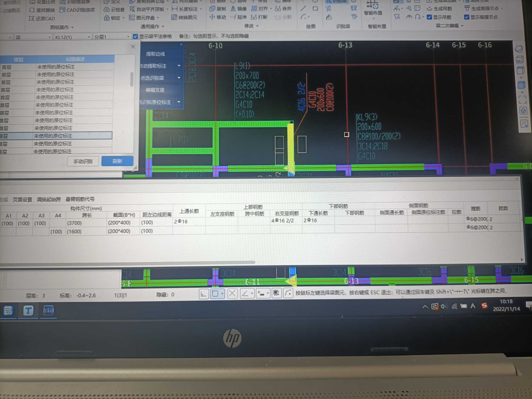Select the 打断 break tool
The image size is (532, 399).
tap(259, 17)
